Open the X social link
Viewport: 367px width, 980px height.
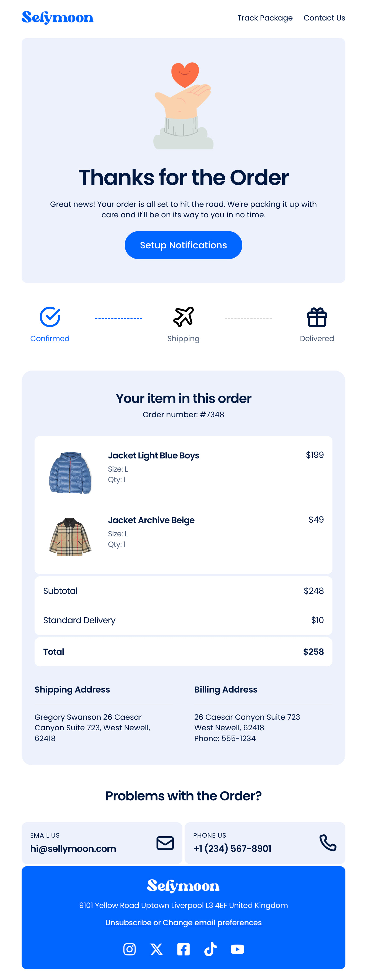157,949
